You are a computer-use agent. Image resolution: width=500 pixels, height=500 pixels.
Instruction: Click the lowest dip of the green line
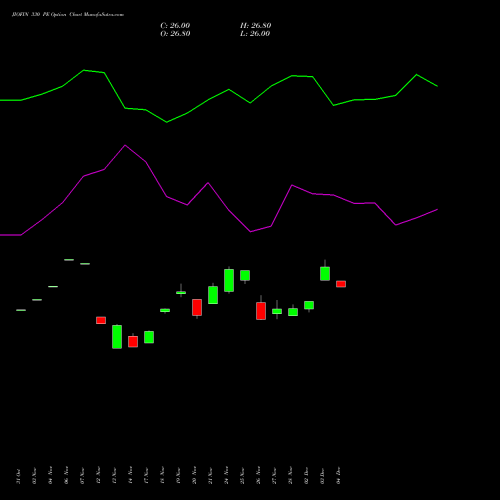[x=167, y=122]
